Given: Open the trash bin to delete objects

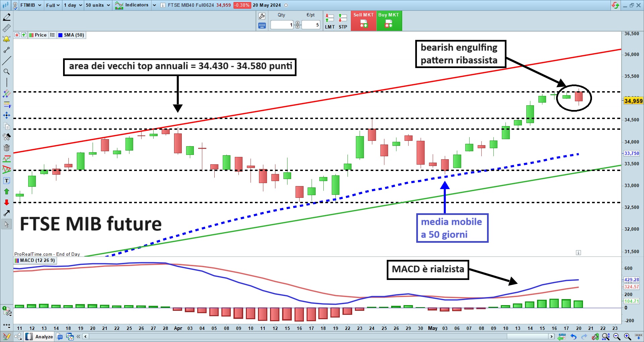Looking at the screenshot, I should pos(7,148).
